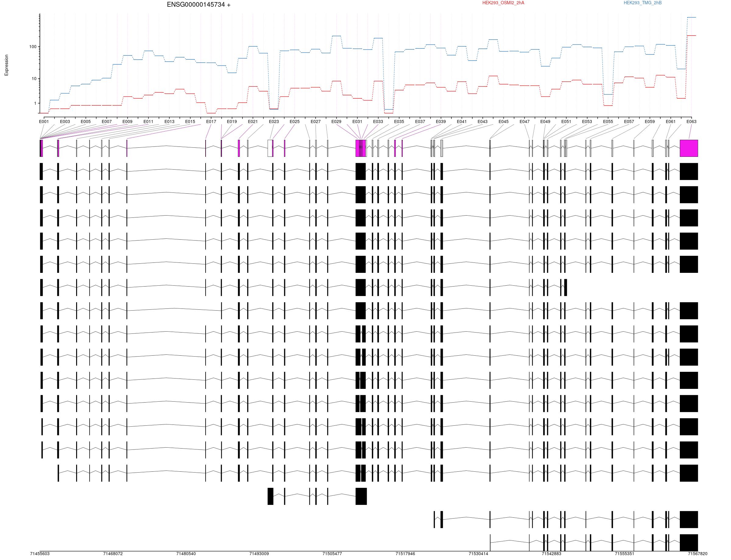Select exon label E031
The height and width of the screenshot is (560, 731).
coord(357,122)
